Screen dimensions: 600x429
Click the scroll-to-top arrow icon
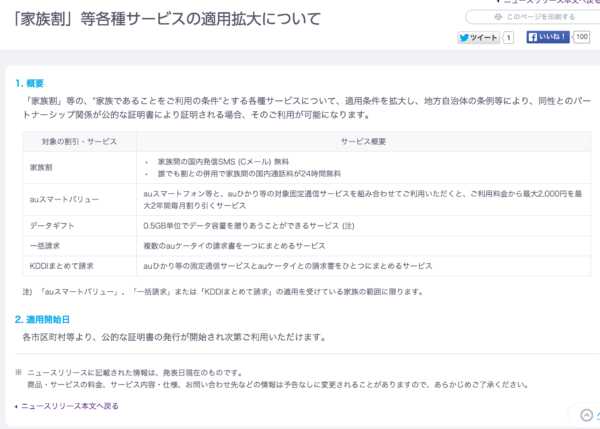pos(587,415)
